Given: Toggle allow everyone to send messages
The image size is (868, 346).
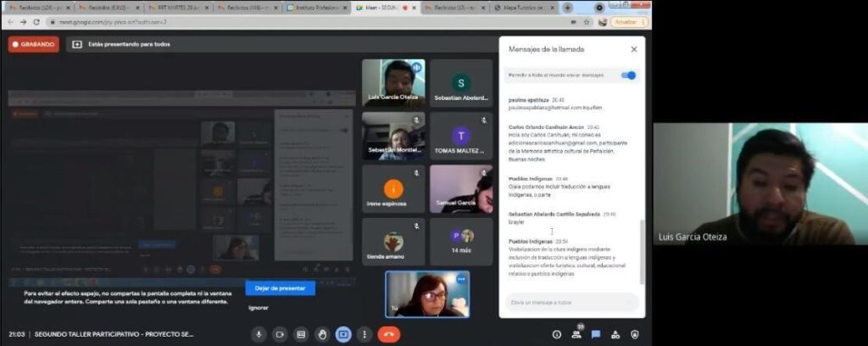Looking at the screenshot, I should click(628, 75).
